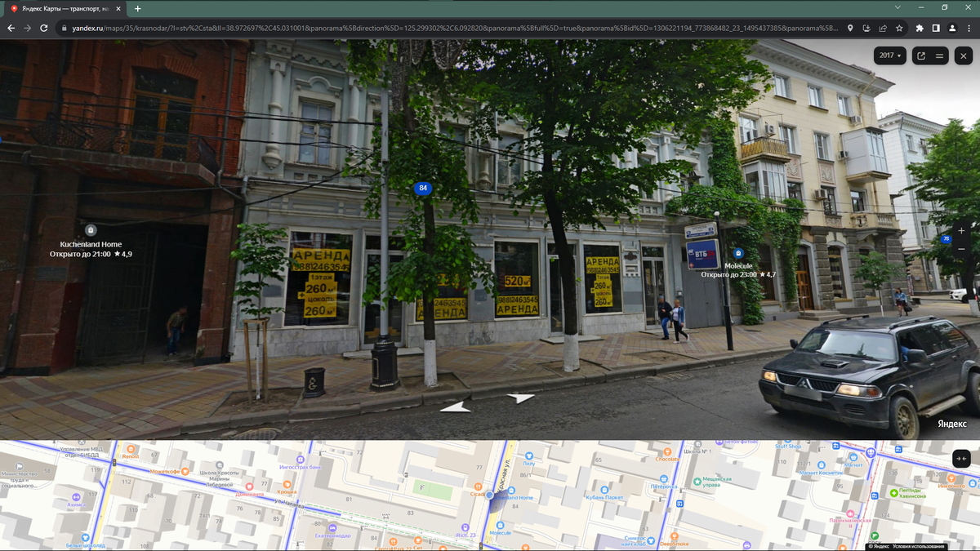Click the install app icon in address bar
This screenshot has width=980, height=551.
coord(866,28)
